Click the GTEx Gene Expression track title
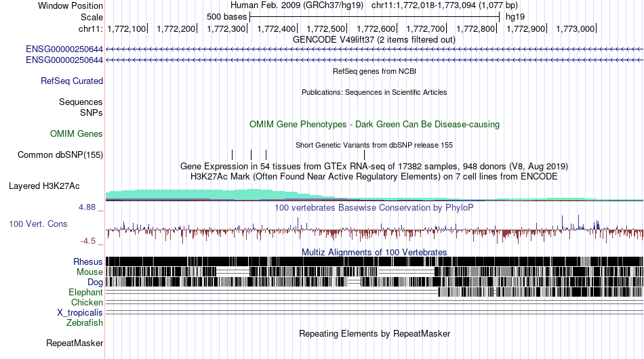This screenshot has height=359, width=644. pyautogui.click(x=374, y=166)
